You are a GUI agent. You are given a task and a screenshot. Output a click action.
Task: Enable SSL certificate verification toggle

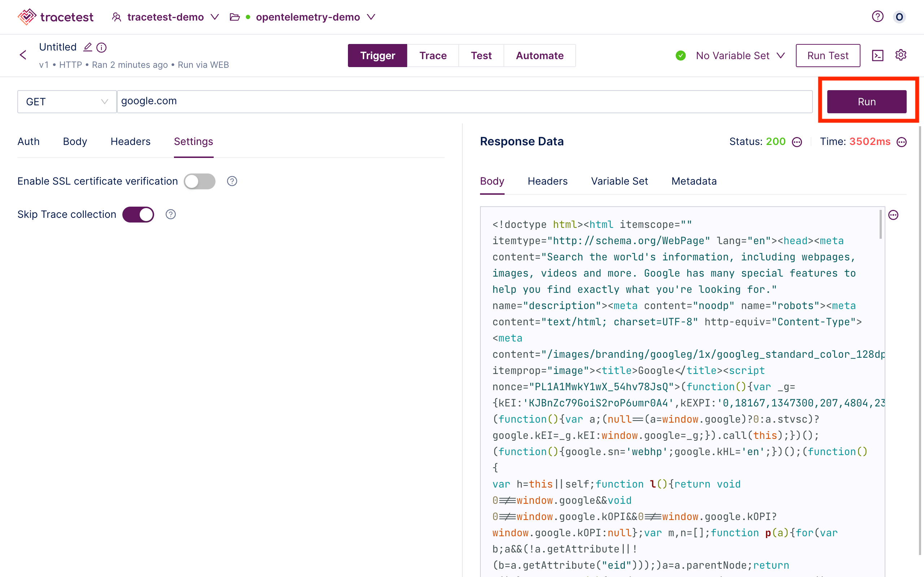click(x=200, y=180)
